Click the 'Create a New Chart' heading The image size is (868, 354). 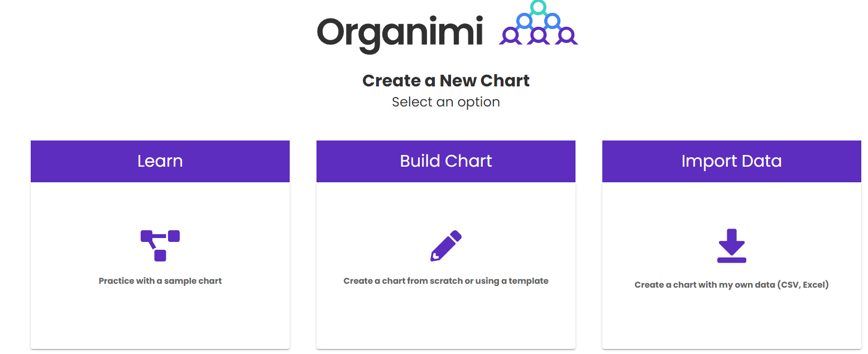click(446, 81)
